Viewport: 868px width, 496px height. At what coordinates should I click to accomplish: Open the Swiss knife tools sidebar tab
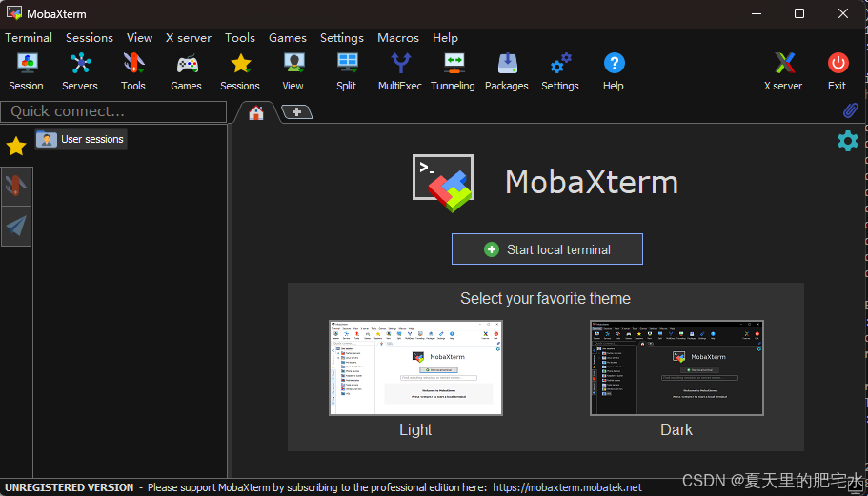pyautogui.click(x=16, y=187)
